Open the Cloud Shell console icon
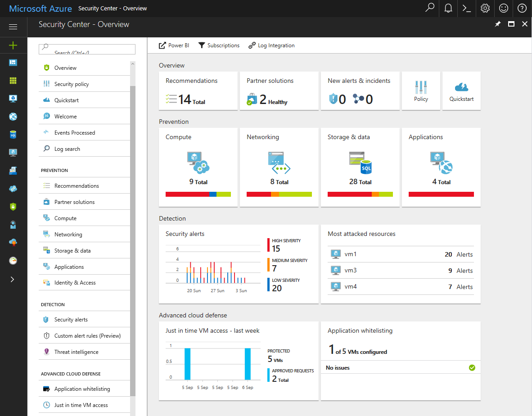532x416 pixels. [467, 8]
